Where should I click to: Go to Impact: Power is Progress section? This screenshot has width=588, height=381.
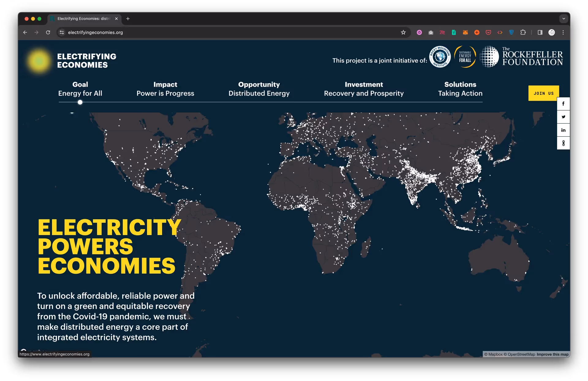pyautogui.click(x=165, y=89)
